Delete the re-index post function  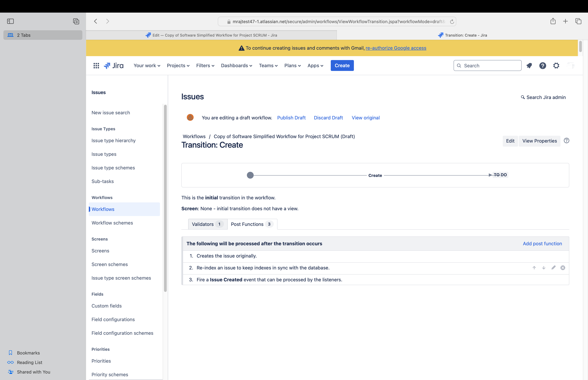563,268
